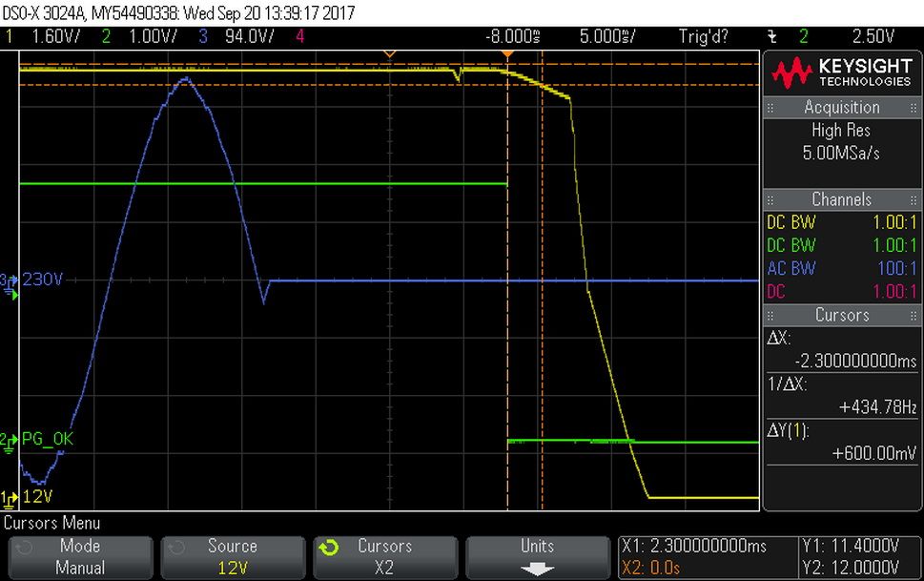Click the Y2: 12.0000V readout

850,568
